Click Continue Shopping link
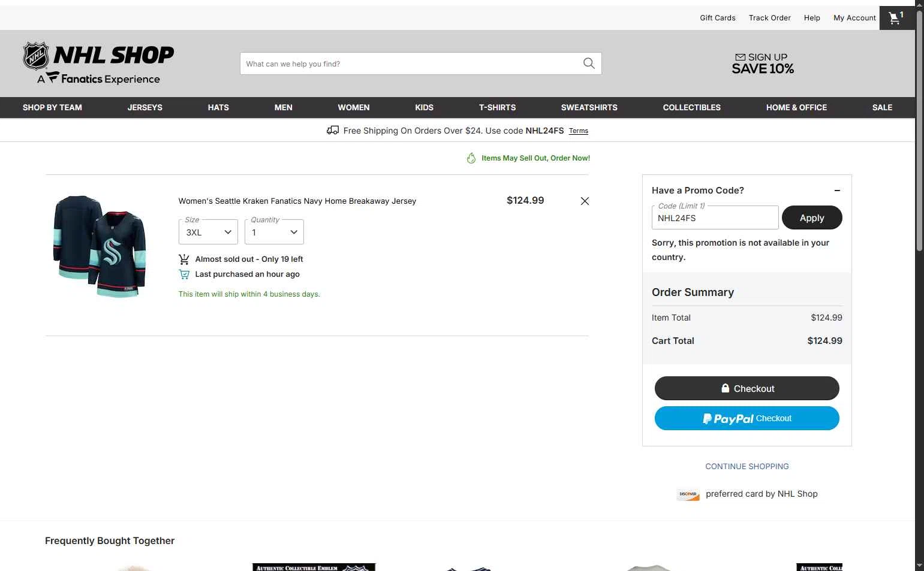924x571 pixels. coord(747,466)
